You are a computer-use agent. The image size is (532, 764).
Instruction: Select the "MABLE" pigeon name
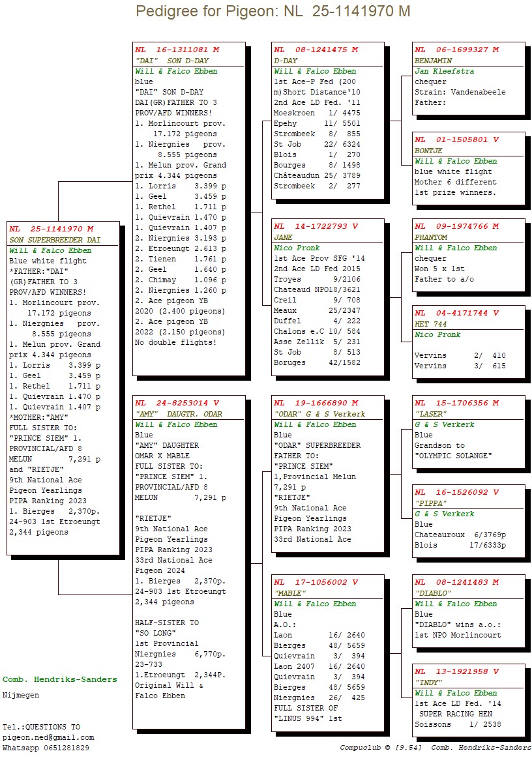(290, 593)
